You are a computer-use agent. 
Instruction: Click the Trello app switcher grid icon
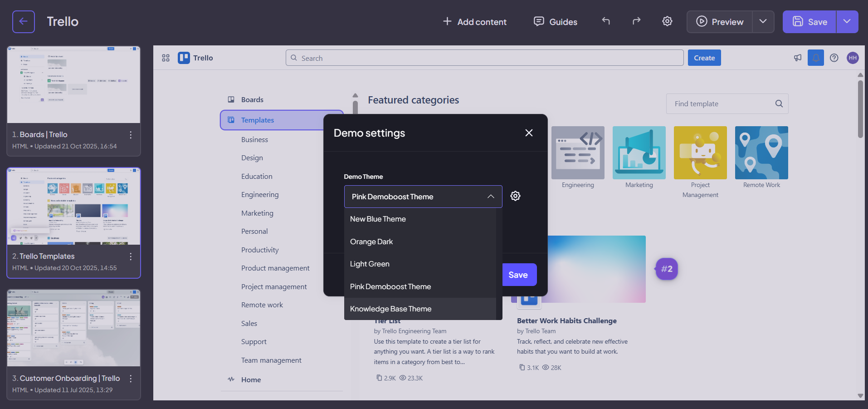pyautogui.click(x=166, y=58)
